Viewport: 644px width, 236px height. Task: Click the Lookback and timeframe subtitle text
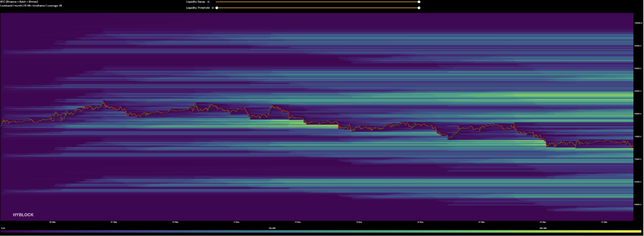tap(31, 6)
